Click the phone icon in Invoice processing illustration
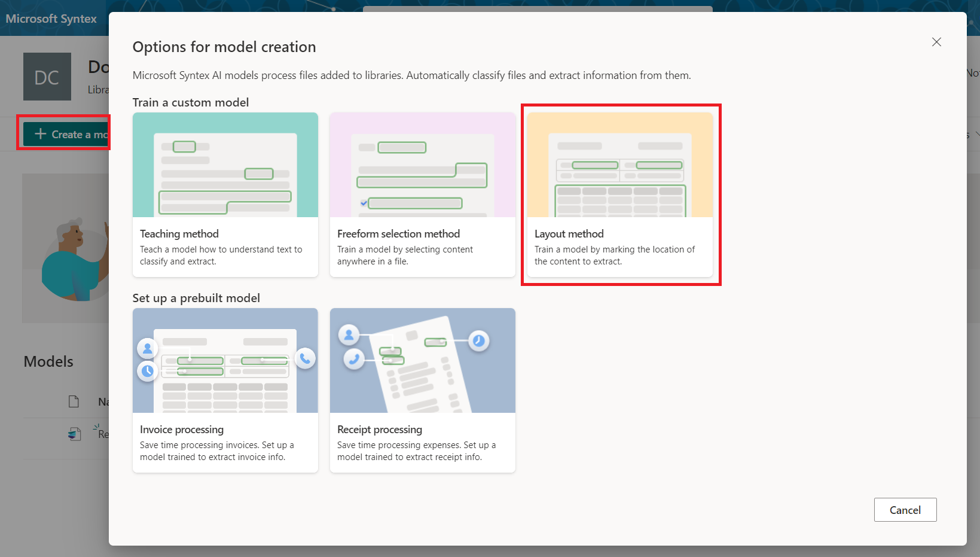 point(305,358)
